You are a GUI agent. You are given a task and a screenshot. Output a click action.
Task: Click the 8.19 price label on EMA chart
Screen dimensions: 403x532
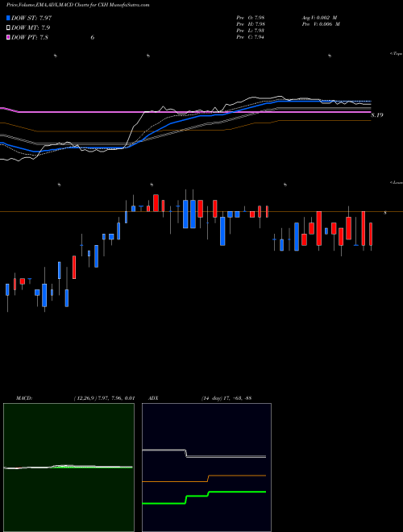pyautogui.click(x=377, y=115)
